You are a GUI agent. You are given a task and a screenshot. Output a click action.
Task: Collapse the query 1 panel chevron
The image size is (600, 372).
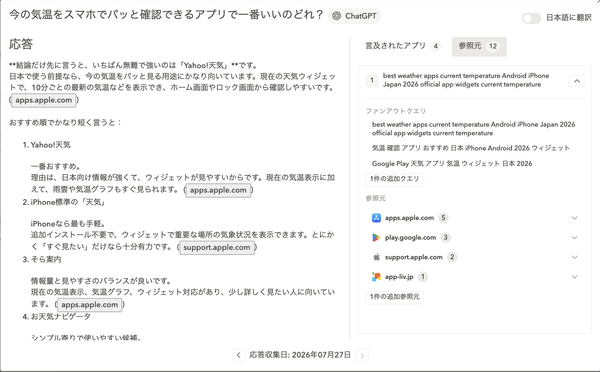point(577,81)
